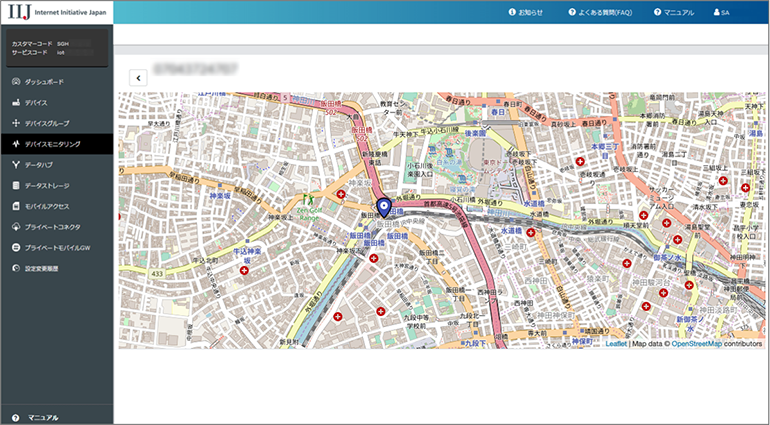Click the 設定変更履歴 history icon
Screen dimensions: 770x425
[16, 268]
